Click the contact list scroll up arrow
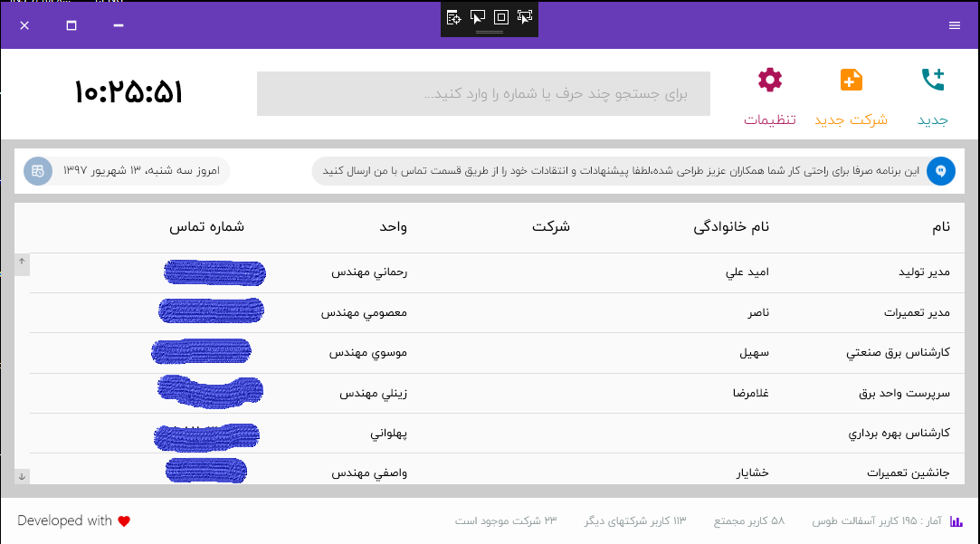The height and width of the screenshot is (544, 980). click(22, 262)
